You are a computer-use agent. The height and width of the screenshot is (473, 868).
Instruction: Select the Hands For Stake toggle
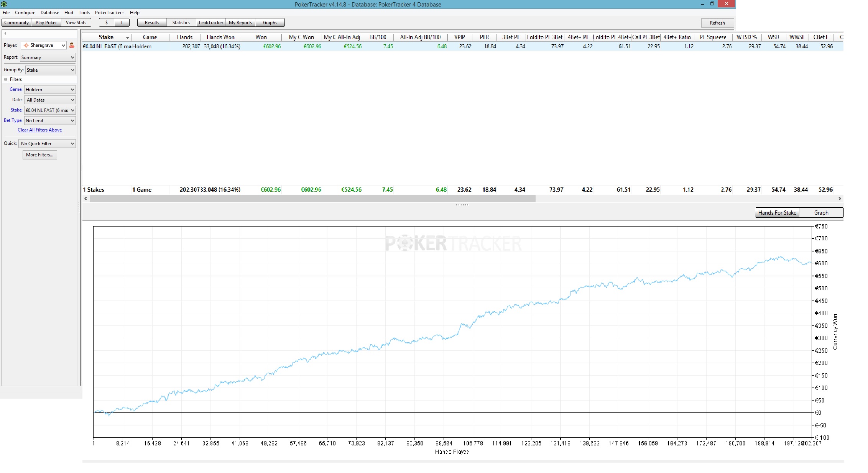(777, 213)
